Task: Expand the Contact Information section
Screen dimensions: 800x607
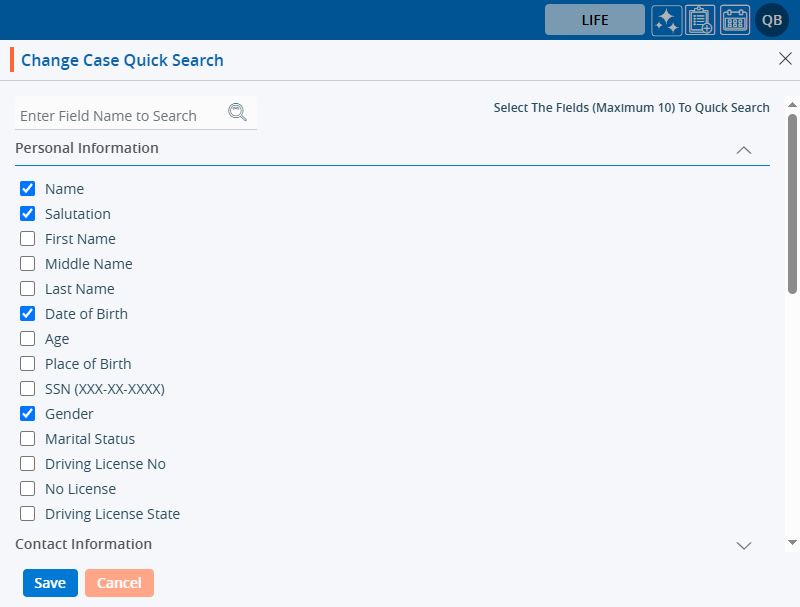Action: [743, 546]
